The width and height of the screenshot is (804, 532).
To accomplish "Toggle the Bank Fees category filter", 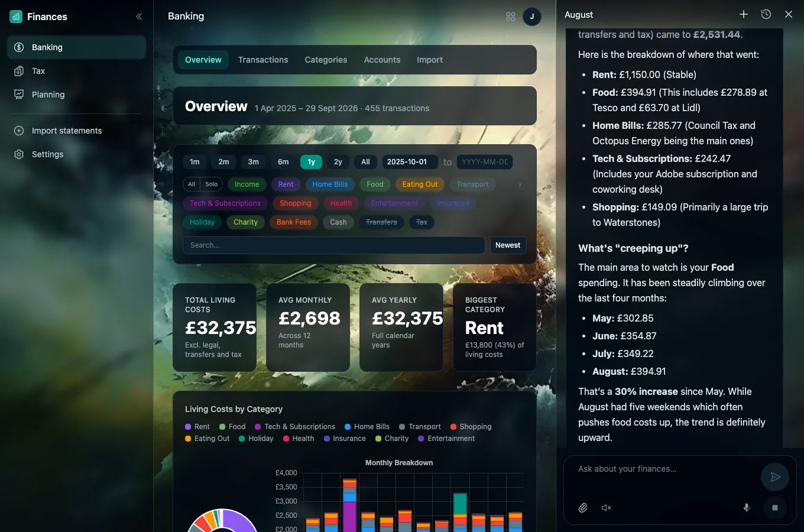I will (x=294, y=222).
